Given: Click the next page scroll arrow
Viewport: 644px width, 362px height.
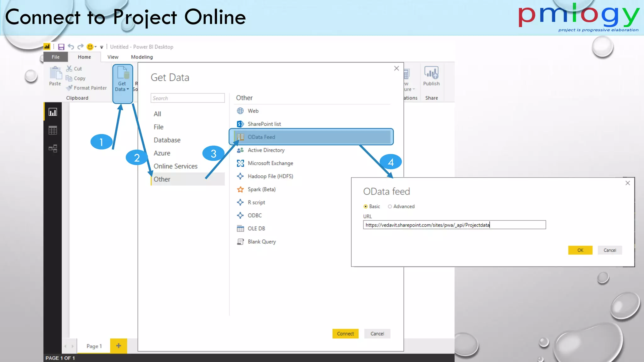Looking at the screenshot, I should [73, 346].
